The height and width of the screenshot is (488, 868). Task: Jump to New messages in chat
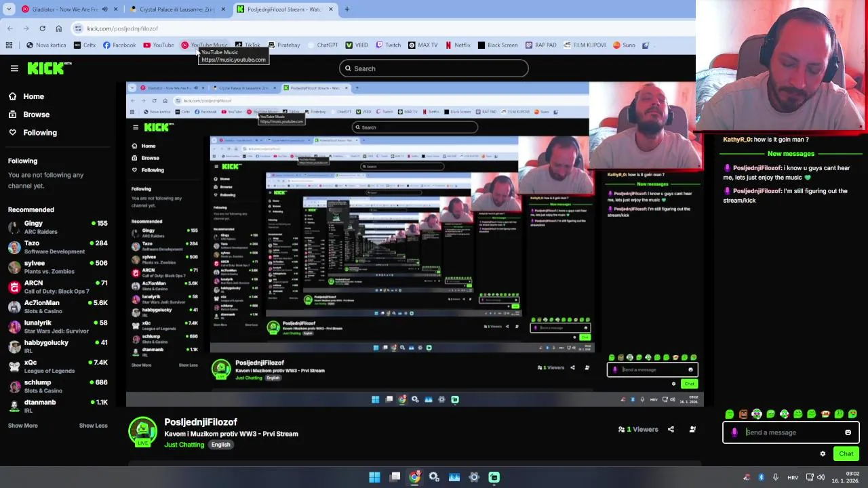(791, 154)
